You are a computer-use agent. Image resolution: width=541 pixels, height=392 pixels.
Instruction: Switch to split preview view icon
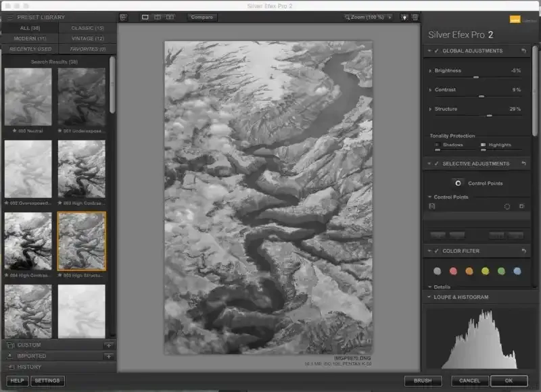[x=158, y=17]
